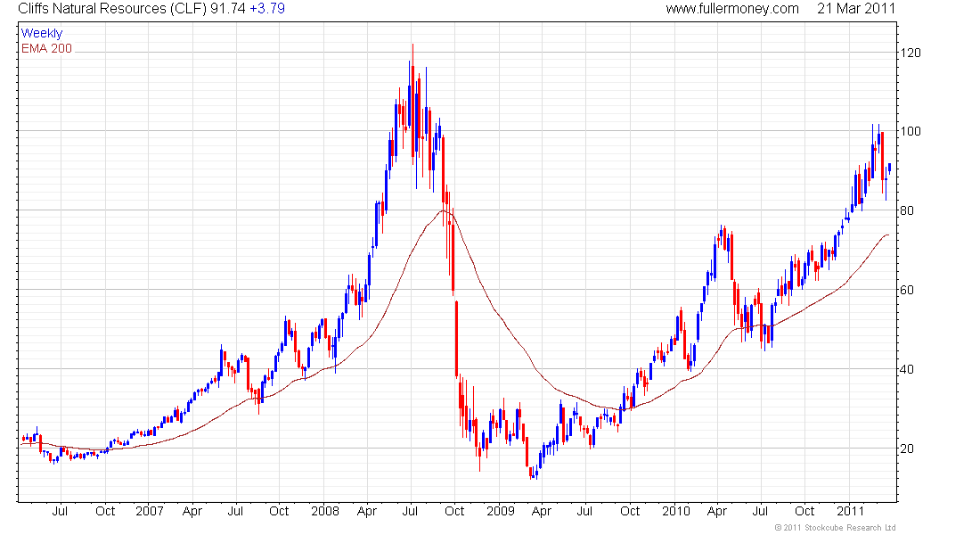The image size is (980, 535).
Task: Click the Apr label right after 2010
Action: tap(717, 512)
